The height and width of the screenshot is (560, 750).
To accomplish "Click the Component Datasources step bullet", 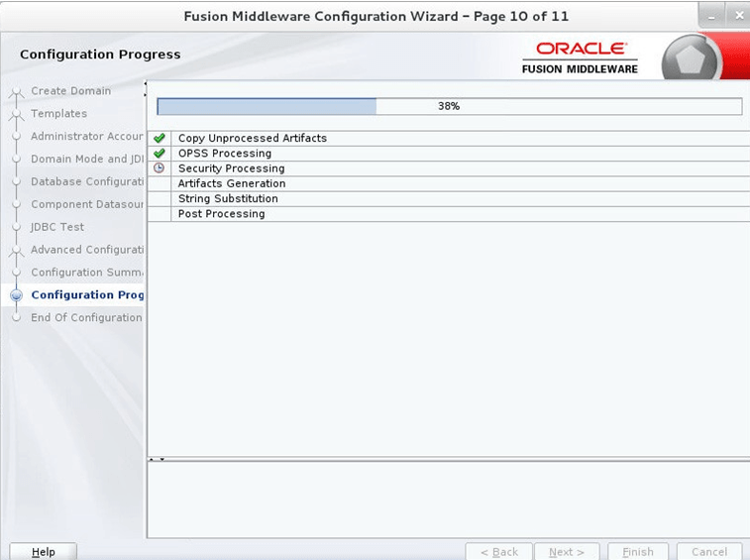I will pos(16,204).
